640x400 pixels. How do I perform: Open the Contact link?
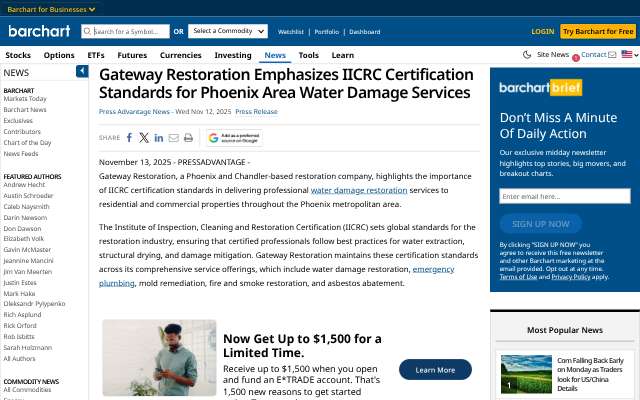tap(594, 54)
